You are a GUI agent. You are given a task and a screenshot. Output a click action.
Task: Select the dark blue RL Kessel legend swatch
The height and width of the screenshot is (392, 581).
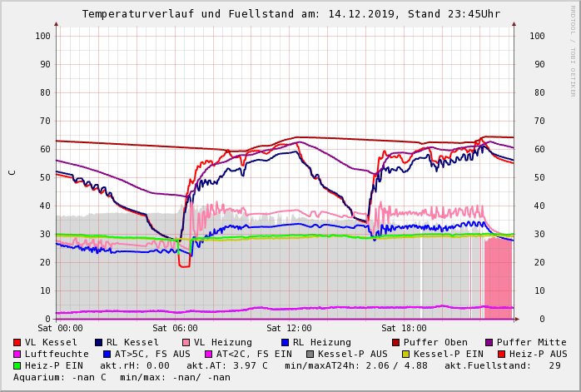tap(98, 343)
